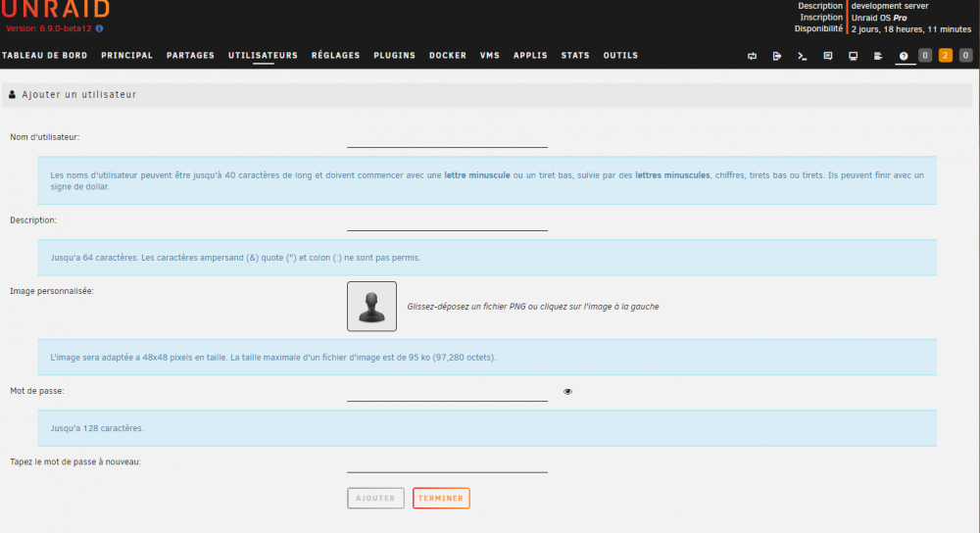Open the log file icon
This screenshot has height=533, width=980.
pyautogui.click(x=878, y=56)
